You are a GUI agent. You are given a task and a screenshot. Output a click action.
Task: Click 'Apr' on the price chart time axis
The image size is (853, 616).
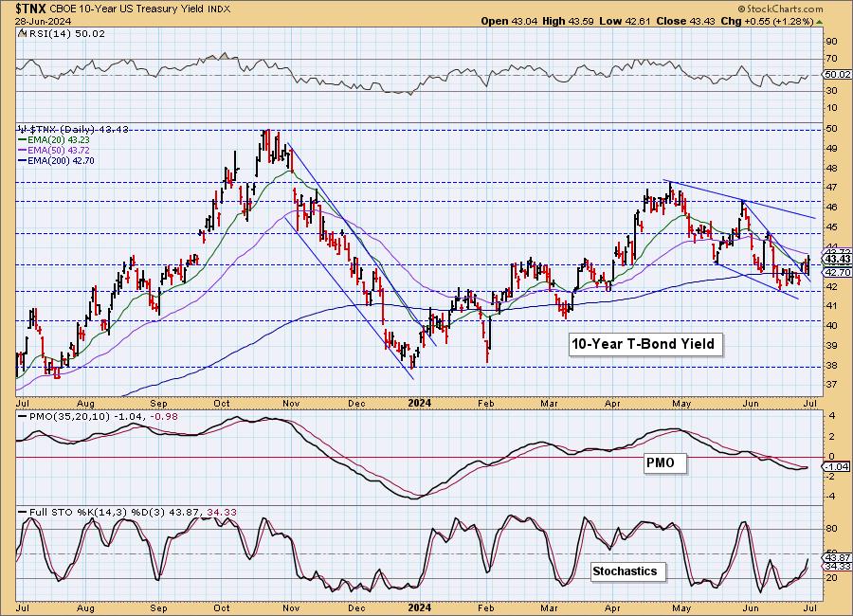[612, 404]
